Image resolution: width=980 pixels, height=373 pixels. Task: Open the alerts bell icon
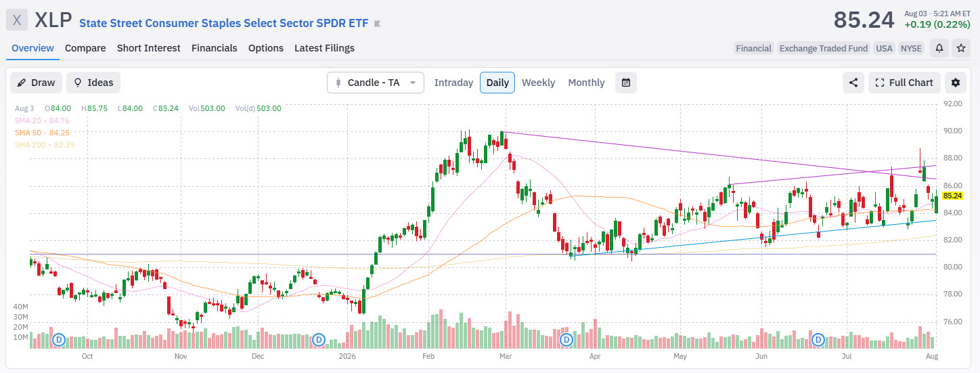939,48
